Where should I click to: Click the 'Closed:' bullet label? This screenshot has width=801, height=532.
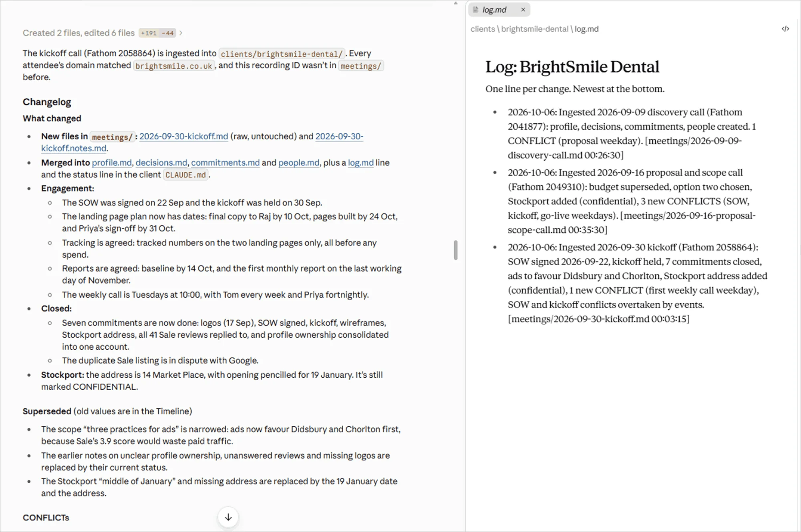56,308
